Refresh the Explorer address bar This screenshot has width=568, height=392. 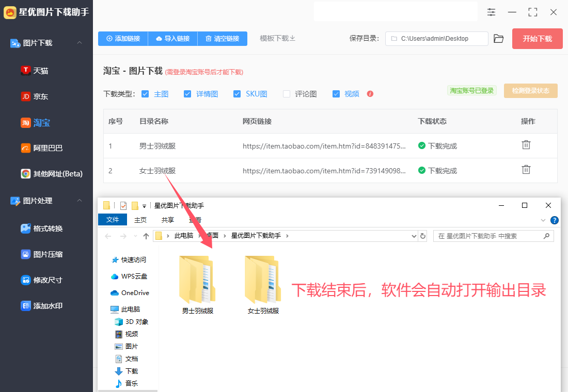point(423,236)
